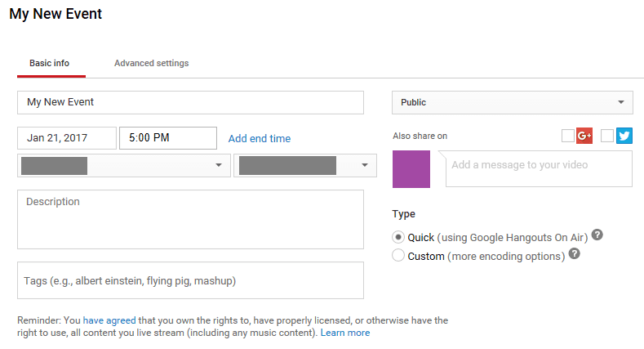The width and height of the screenshot is (644, 349).
Task: Select the Quick event type
Action: point(398,237)
